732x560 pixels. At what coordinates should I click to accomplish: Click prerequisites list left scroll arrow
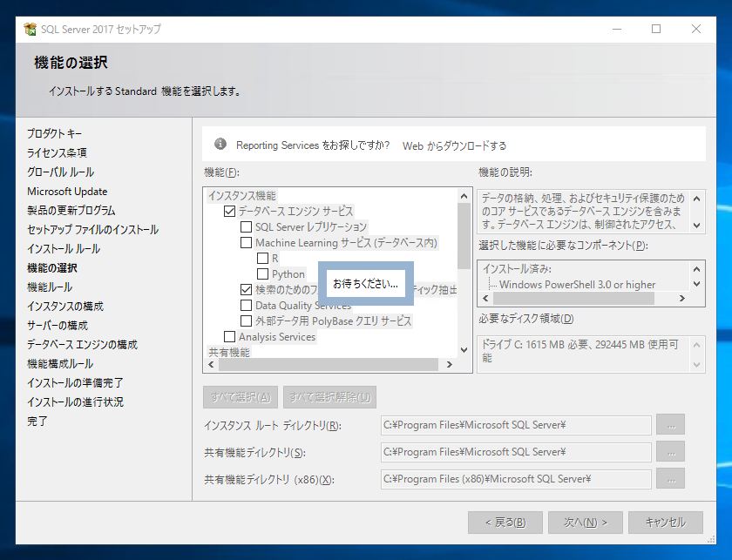click(485, 298)
